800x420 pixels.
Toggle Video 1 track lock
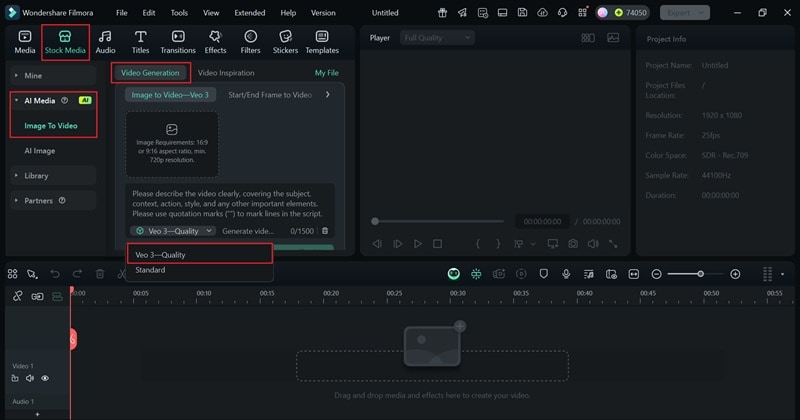coord(15,378)
